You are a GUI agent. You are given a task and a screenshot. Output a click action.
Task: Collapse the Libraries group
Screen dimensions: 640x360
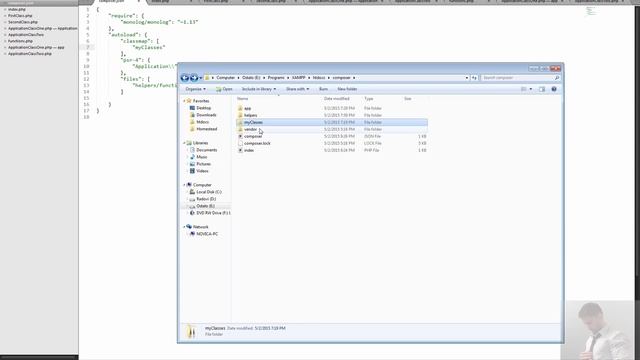pos(184,143)
